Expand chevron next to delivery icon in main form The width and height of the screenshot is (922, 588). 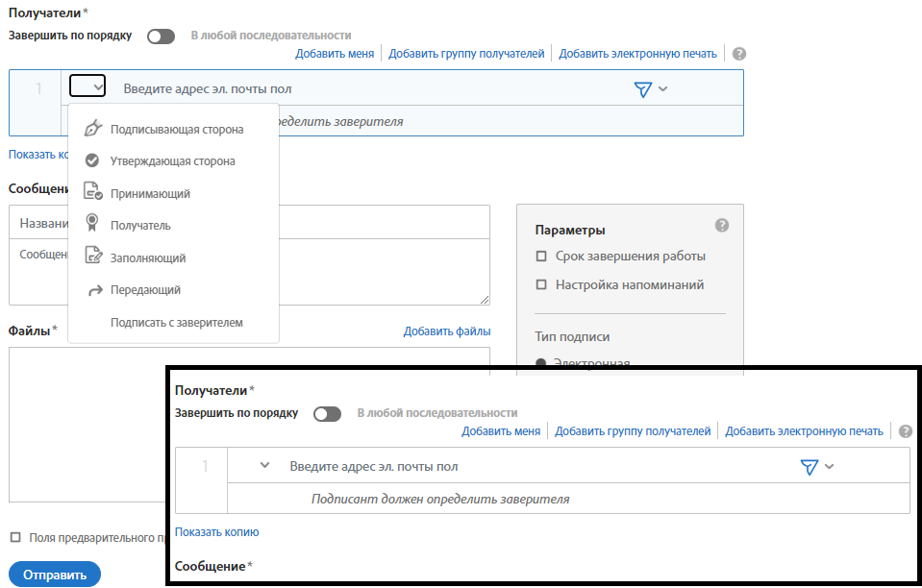663,88
